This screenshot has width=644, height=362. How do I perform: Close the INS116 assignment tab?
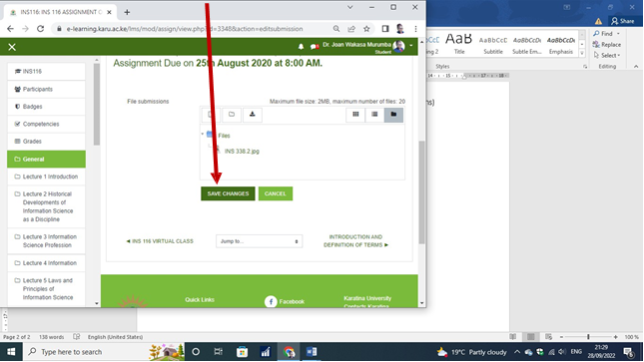109,12
